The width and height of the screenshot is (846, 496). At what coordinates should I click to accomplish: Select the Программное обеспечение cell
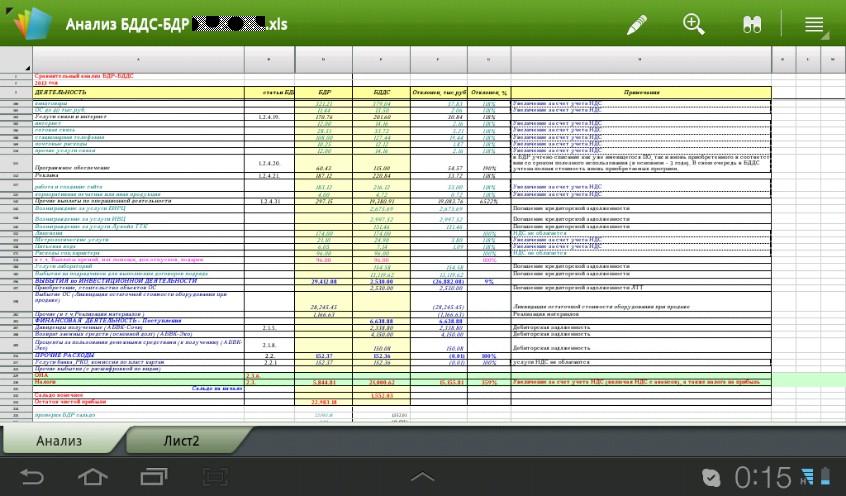pos(138,164)
